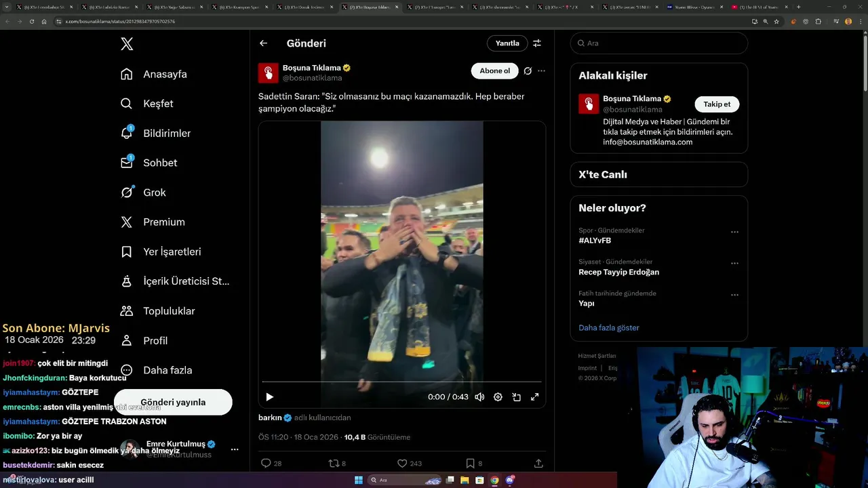Click the Topluluklar people icon
Image resolution: width=868 pixels, height=488 pixels.
[127, 311]
